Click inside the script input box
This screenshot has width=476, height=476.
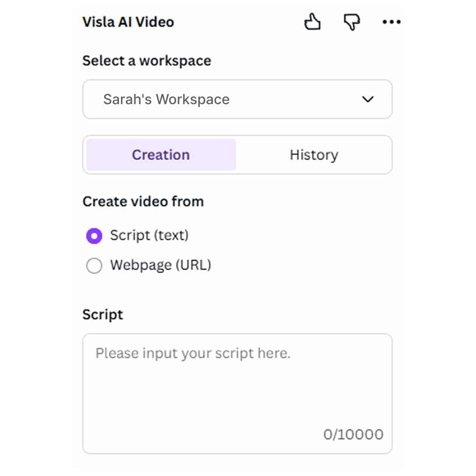point(237,387)
